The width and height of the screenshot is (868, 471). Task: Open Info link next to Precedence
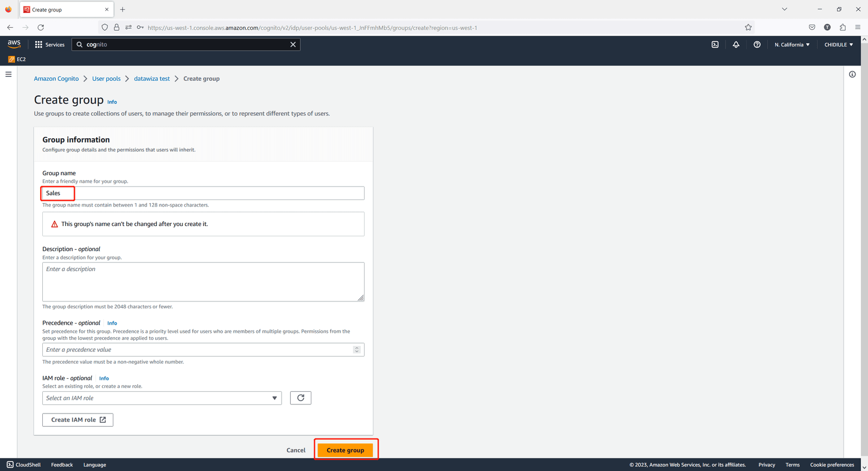pyautogui.click(x=112, y=323)
